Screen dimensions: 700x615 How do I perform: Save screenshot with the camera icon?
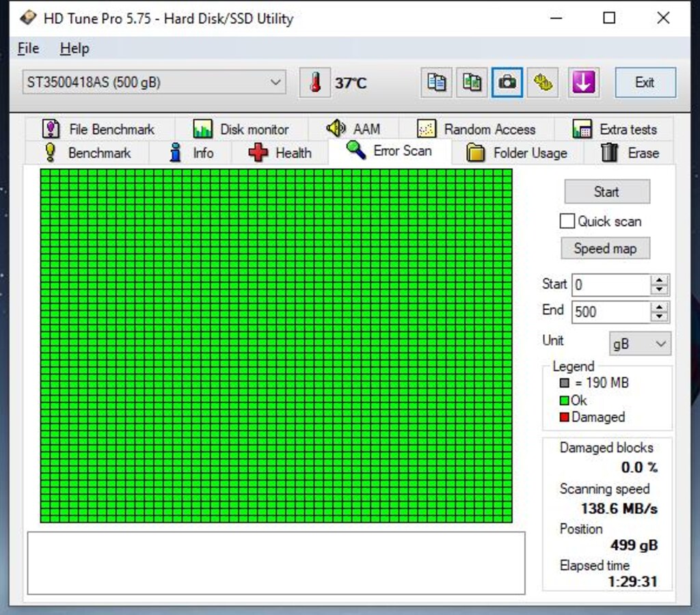point(507,83)
